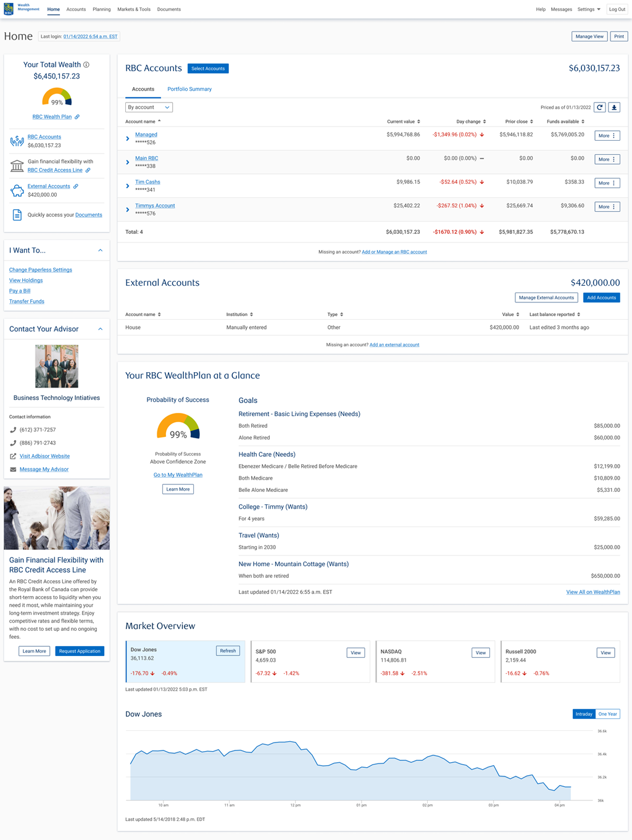View the NASDAQ index
Viewport: 632px width, 840px height.
(481, 652)
